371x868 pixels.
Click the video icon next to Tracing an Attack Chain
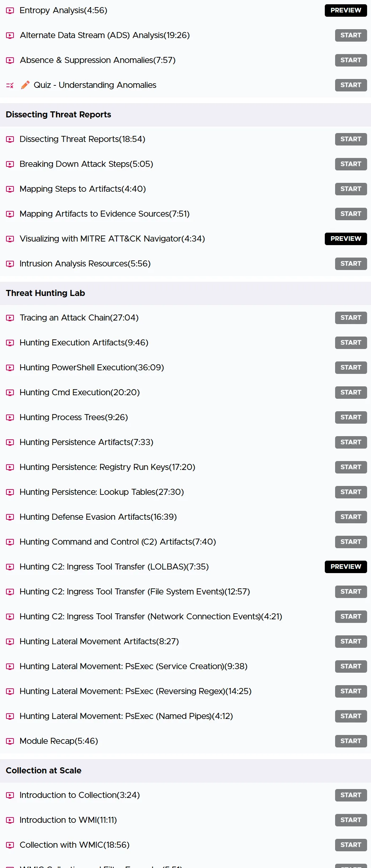(x=10, y=318)
